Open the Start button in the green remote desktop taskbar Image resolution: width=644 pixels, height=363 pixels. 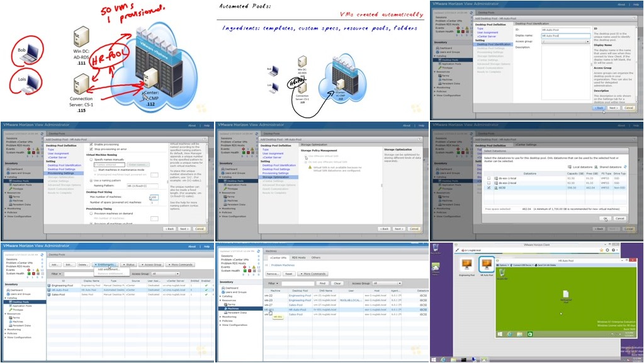(x=500, y=334)
